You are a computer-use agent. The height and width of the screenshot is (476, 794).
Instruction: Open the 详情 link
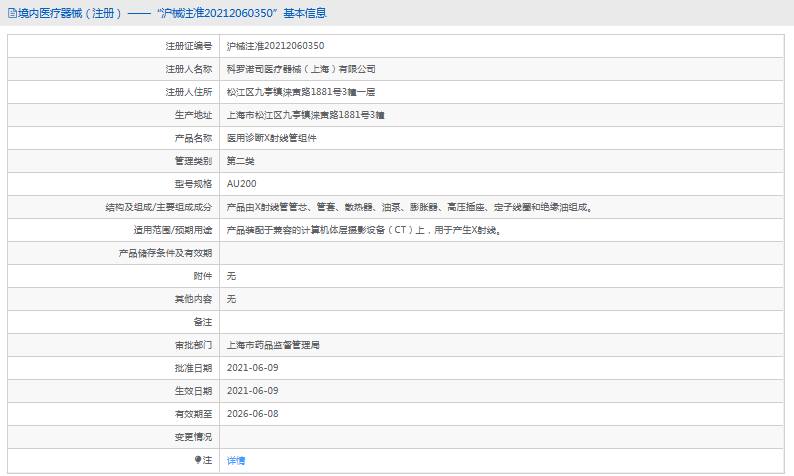pos(236,460)
